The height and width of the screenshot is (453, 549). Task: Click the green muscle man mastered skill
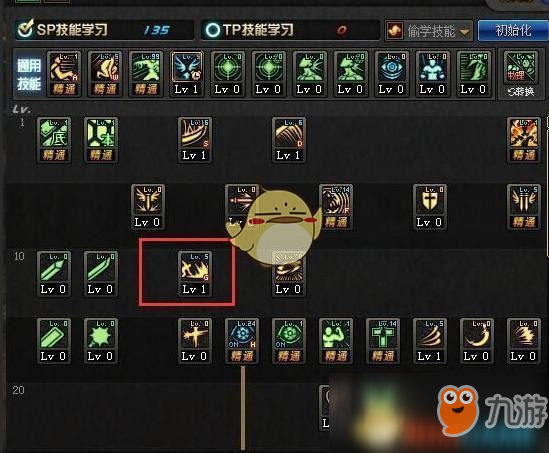click(336, 341)
